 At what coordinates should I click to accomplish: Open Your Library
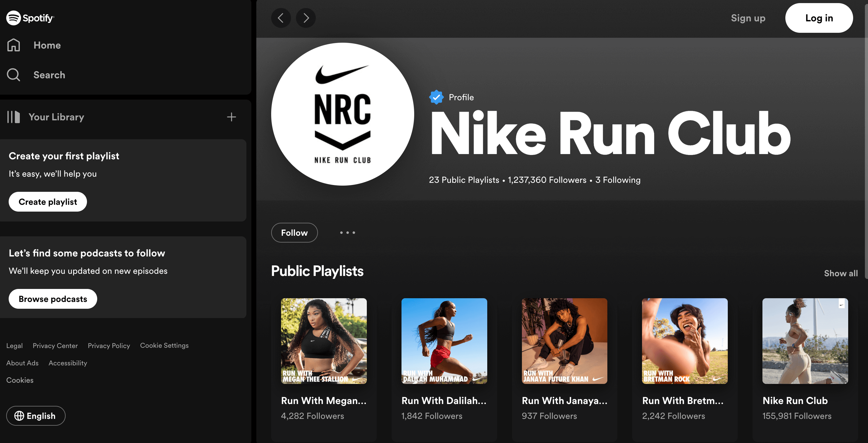click(x=56, y=117)
